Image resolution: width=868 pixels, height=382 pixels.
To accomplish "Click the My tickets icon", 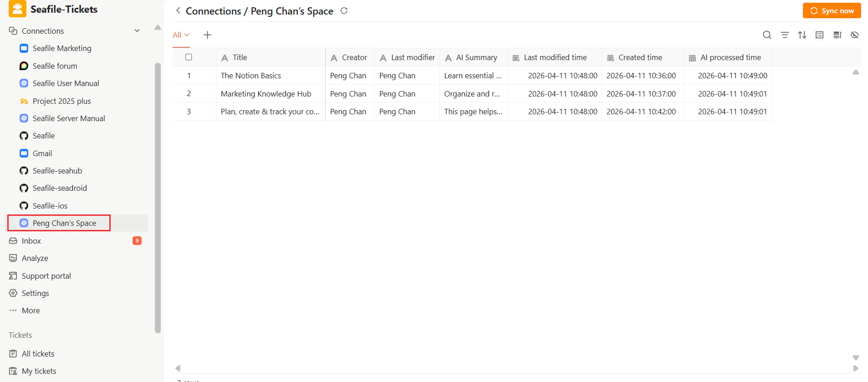I will point(13,371).
